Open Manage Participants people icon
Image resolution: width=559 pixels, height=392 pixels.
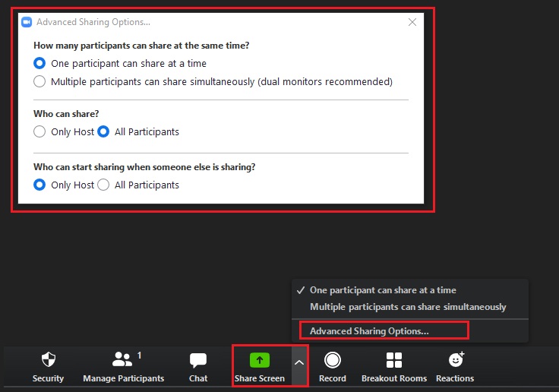point(122,359)
